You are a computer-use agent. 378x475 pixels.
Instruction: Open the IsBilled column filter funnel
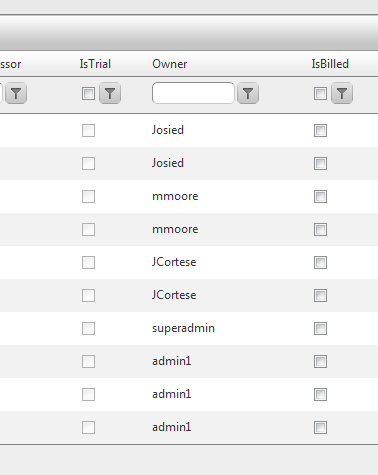pos(342,93)
